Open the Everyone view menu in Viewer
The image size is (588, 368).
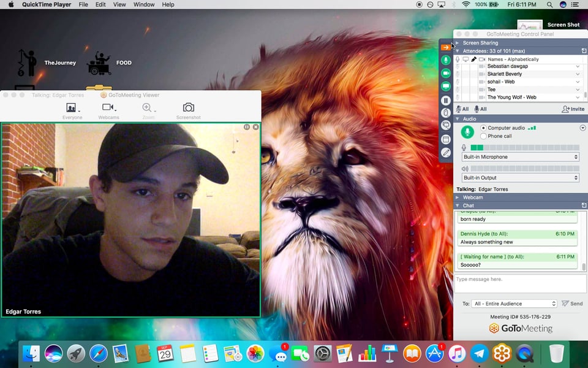point(72,111)
